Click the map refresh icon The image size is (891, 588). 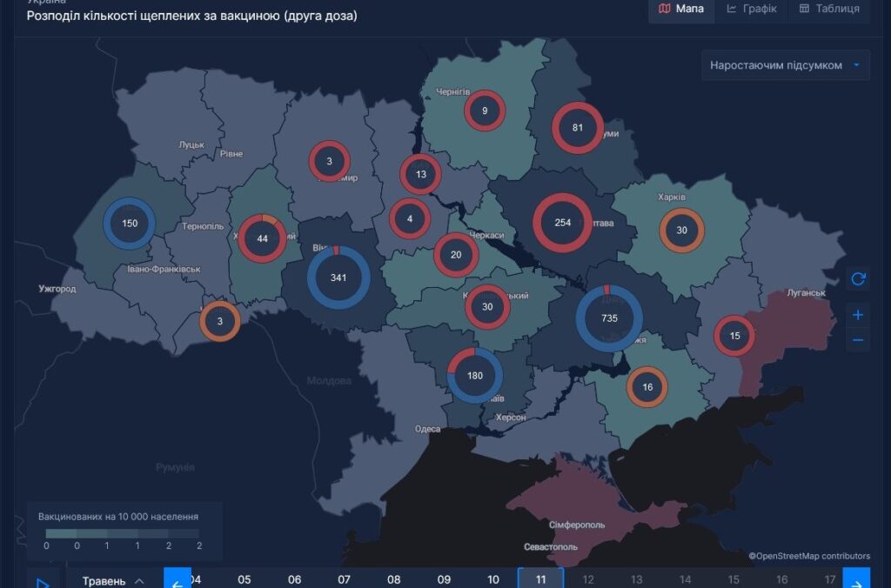(858, 278)
